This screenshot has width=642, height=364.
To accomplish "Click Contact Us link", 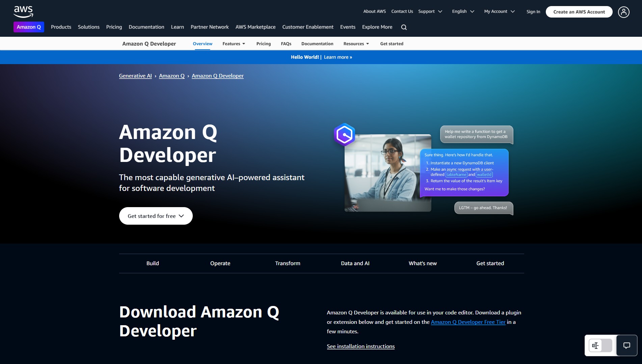I will tap(402, 11).
